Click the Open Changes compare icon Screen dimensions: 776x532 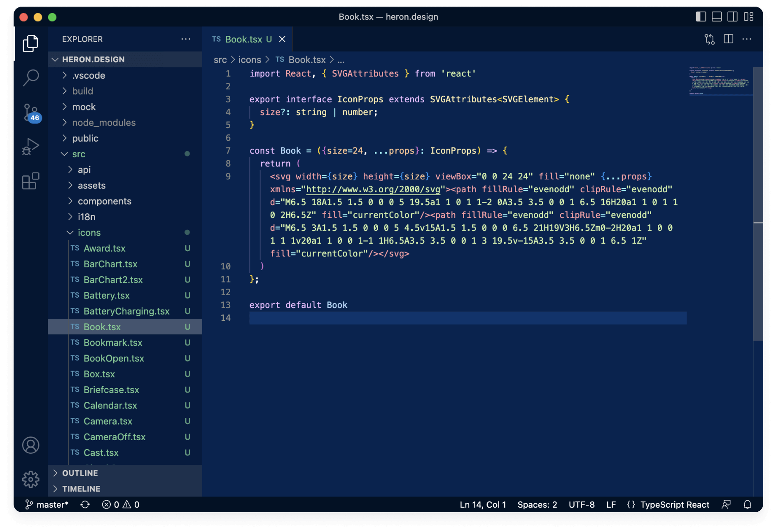[x=709, y=39]
